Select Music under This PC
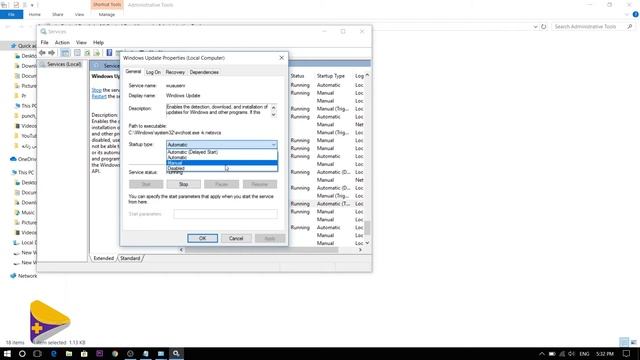The image size is (640, 360). (24, 213)
